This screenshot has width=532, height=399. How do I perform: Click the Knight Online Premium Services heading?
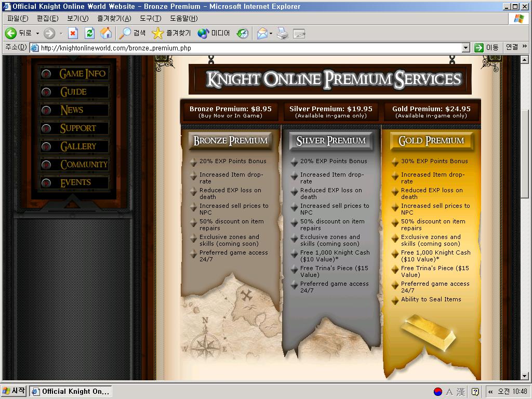[x=334, y=79]
